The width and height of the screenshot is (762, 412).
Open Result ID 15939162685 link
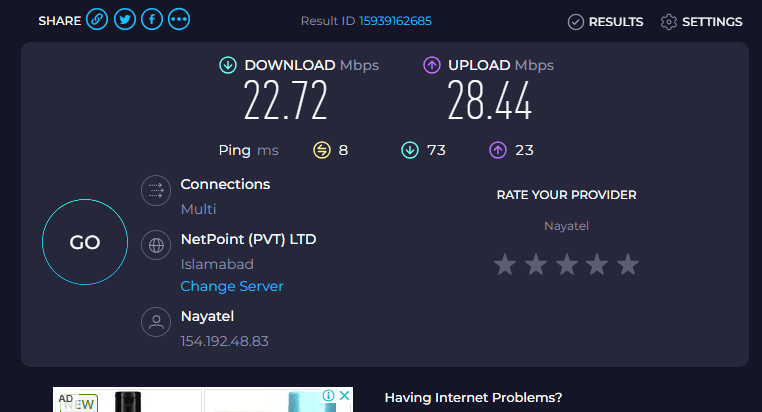point(395,21)
